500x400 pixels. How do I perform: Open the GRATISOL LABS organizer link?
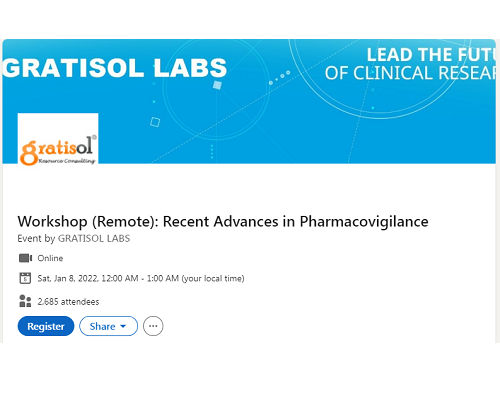[94, 238]
